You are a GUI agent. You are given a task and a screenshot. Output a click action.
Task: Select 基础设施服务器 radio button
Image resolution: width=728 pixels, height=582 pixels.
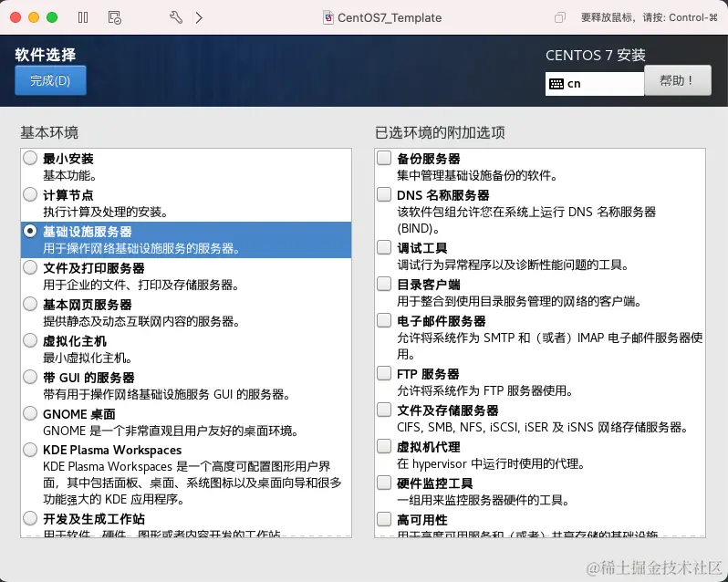[30, 231]
